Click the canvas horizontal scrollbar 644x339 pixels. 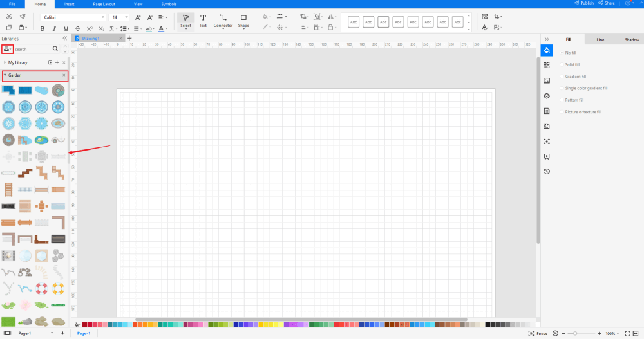(301, 319)
